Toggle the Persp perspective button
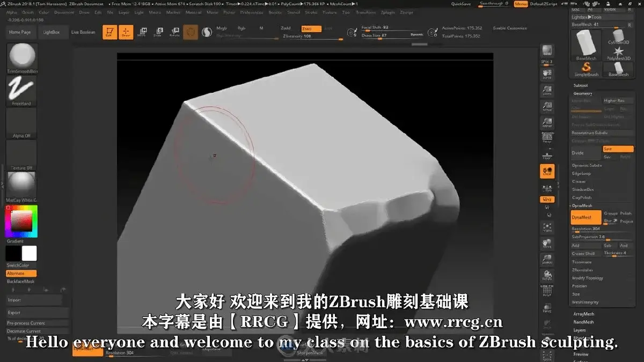 tap(547, 138)
